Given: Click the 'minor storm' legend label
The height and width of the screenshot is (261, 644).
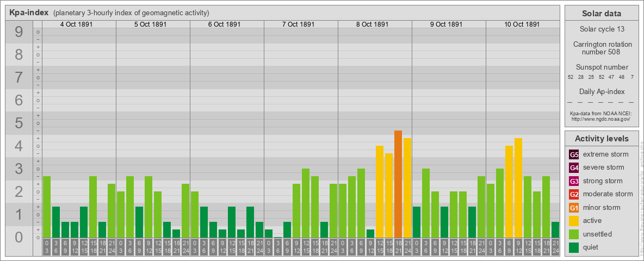Looking at the screenshot, I should coord(602,208).
